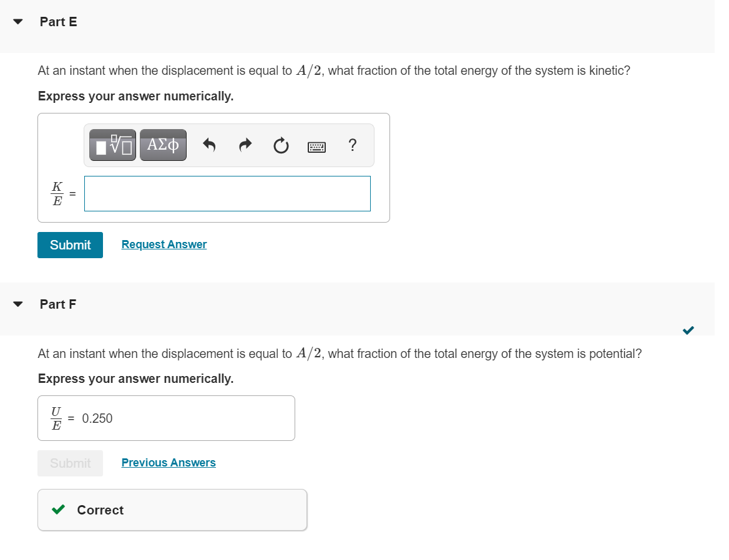Request Answer for Part E
The width and height of the screenshot is (729, 560).
tap(164, 244)
